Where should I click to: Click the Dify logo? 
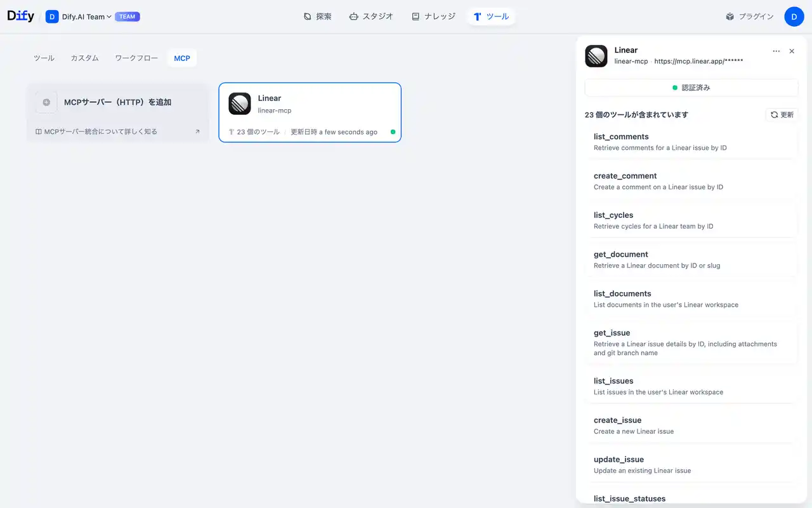click(x=20, y=16)
